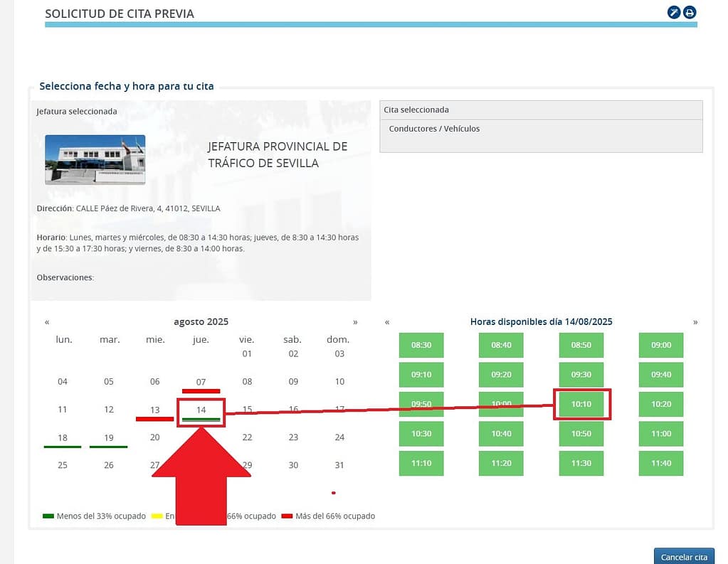Choose the 09:20 appointment hour
The height and width of the screenshot is (564, 728).
click(501, 375)
